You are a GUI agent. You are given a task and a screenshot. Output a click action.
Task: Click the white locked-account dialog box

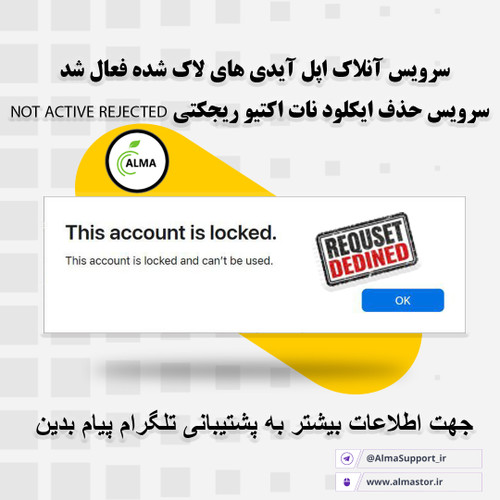coord(254,265)
